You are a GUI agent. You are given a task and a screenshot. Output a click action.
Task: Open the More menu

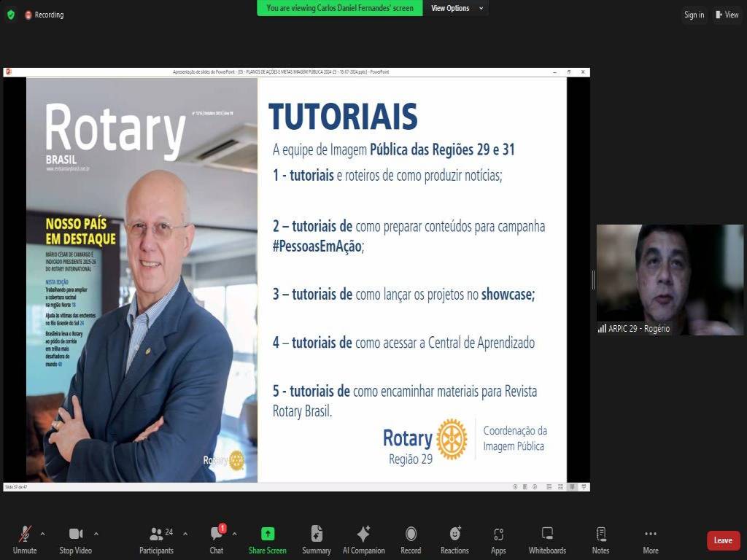tap(651, 540)
